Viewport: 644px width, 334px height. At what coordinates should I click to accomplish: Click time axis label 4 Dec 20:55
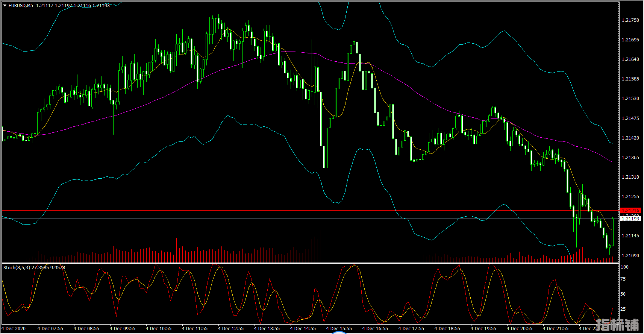pyautogui.click(x=520, y=329)
